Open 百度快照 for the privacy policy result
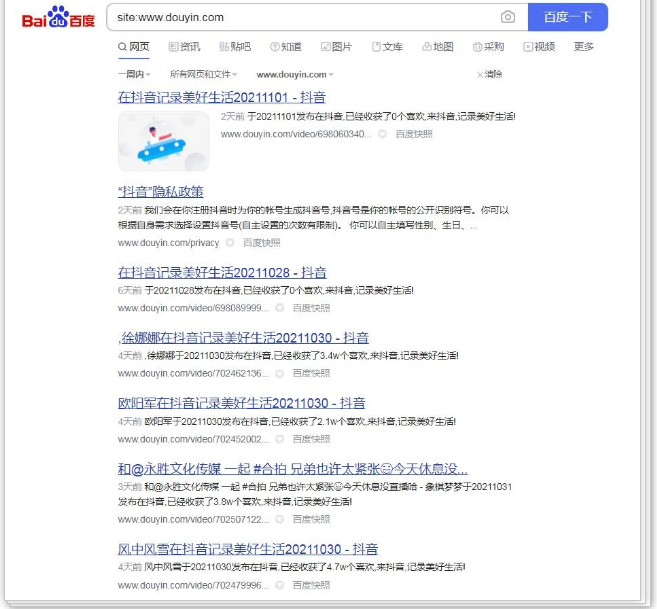Viewport: 657px width, 609px height. coord(261,243)
